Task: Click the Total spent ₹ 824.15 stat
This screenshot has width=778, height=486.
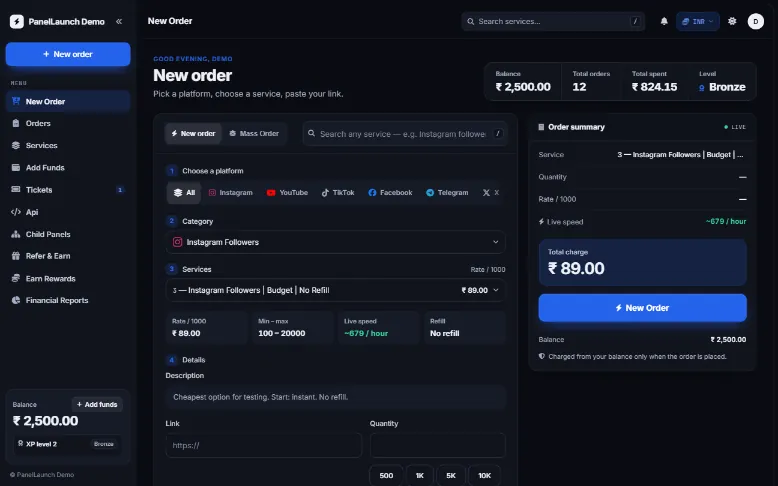Action: coord(654,82)
